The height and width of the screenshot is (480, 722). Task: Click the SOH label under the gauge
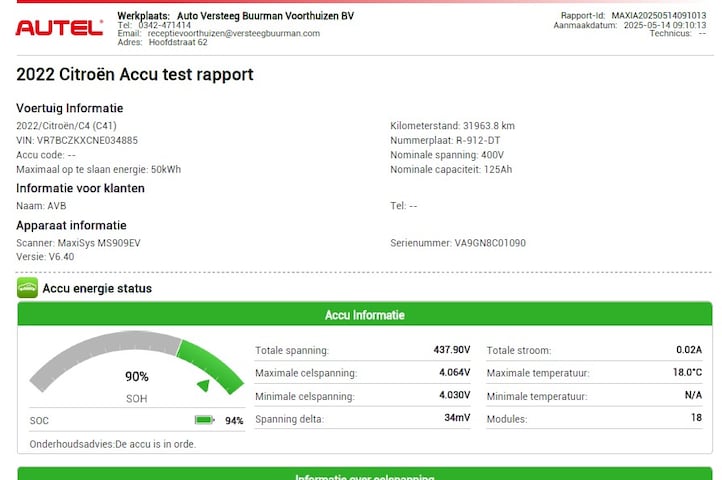(x=137, y=399)
